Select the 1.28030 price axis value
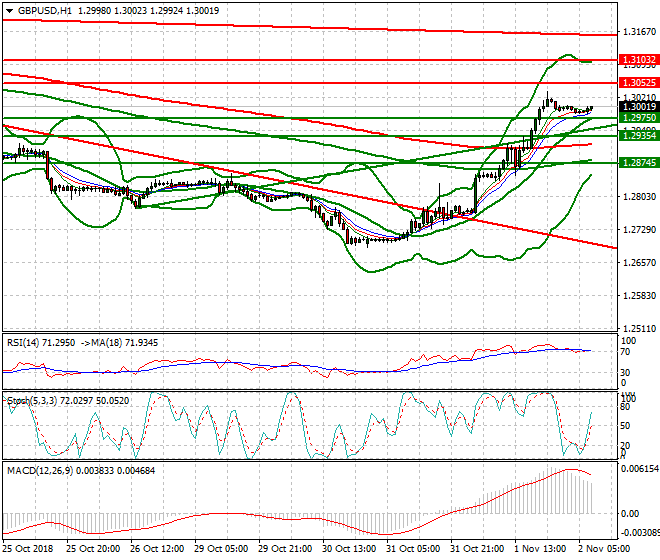The height and width of the screenshot is (560, 660). pos(639,197)
